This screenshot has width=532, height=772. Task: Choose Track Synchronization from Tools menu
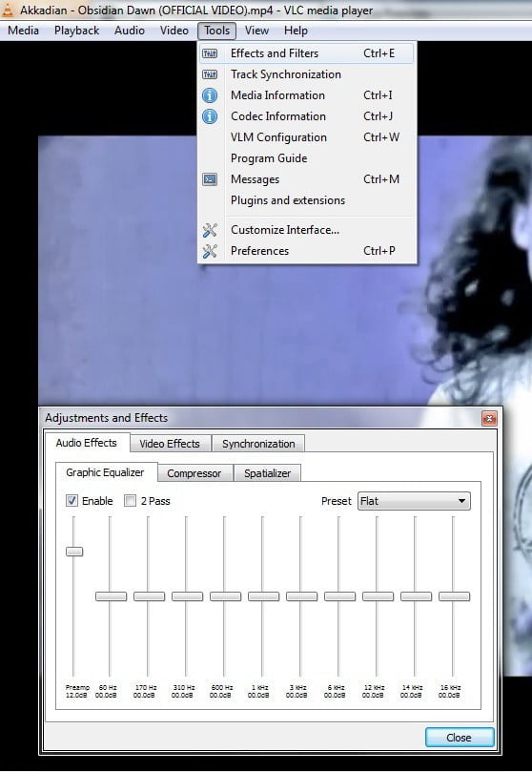tap(307, 74)
